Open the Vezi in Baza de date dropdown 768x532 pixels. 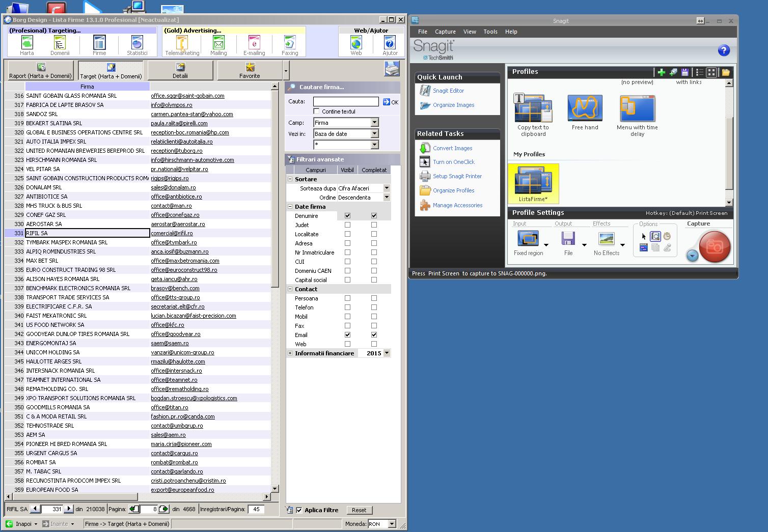(x=375, y=133)
